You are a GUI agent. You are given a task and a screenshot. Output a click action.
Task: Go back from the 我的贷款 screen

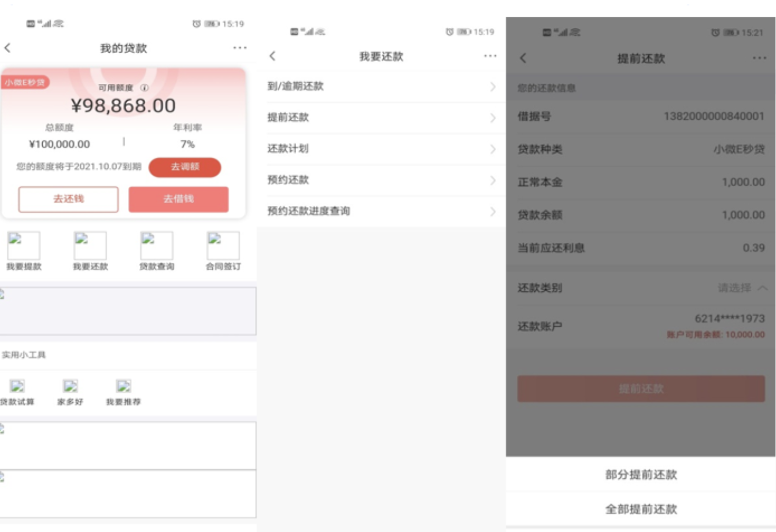coord(8,48)
